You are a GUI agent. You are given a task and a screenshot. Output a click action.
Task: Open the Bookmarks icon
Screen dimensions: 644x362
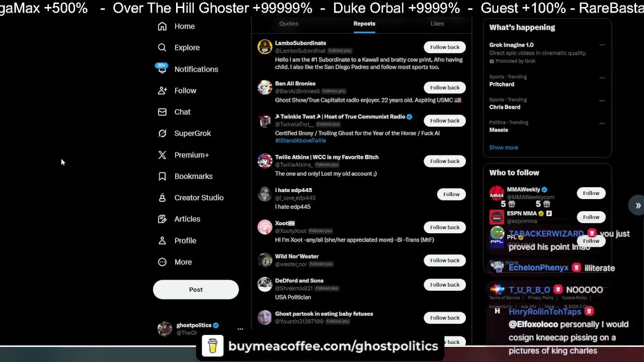(162, 176)
